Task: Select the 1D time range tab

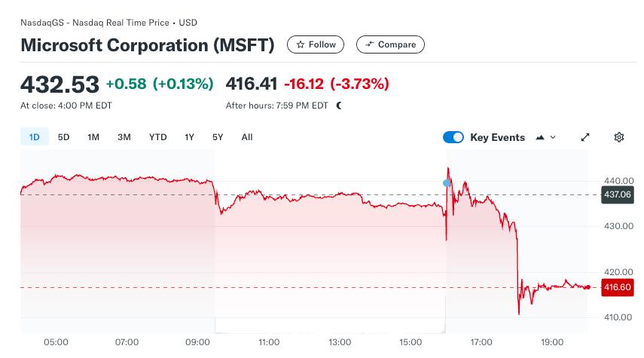Action: [x=34, y=137]
